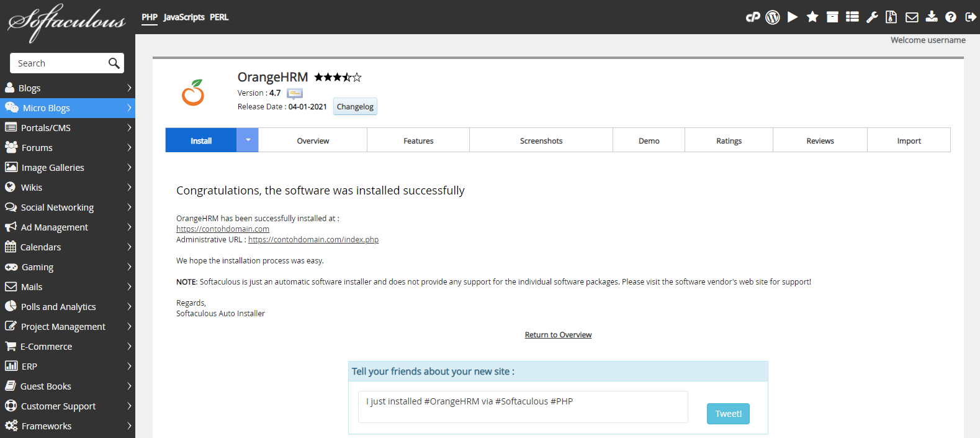
Task: Click the star icon in top toolbar
Action: (x=812, y=17)
